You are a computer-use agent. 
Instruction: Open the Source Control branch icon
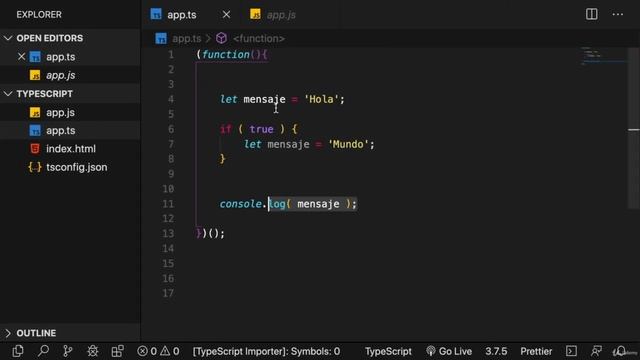(x=68, y=351)
